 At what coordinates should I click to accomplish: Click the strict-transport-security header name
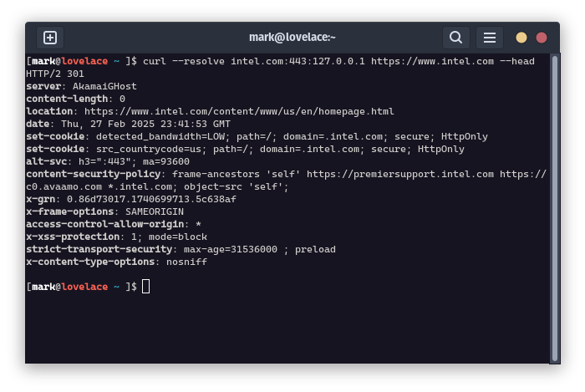[x=98, y=249]
